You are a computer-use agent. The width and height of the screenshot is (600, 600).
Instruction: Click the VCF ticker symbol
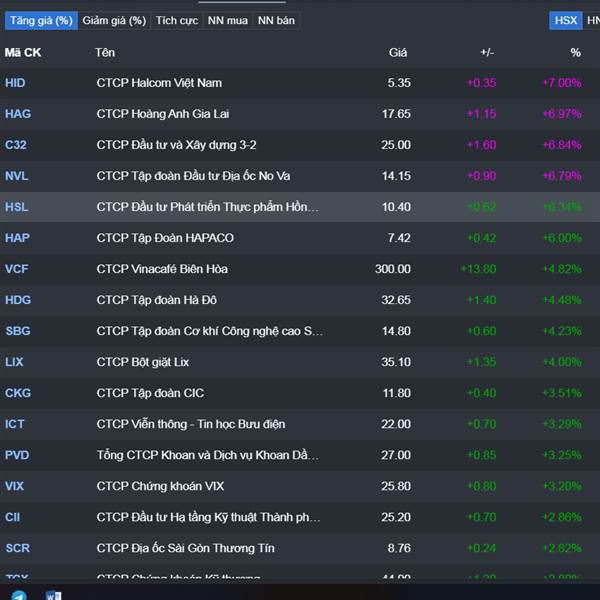click(17, 269)
